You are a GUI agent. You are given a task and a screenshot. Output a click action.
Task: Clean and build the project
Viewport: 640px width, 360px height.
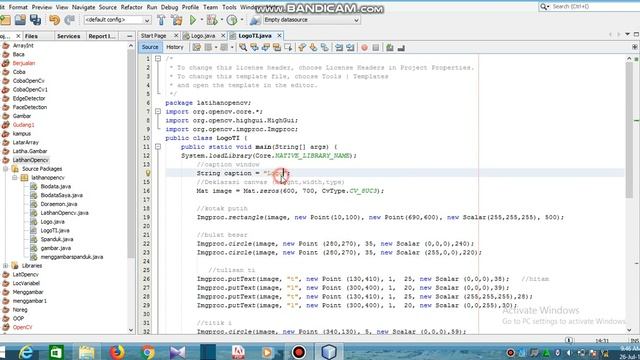coord(177,20)
